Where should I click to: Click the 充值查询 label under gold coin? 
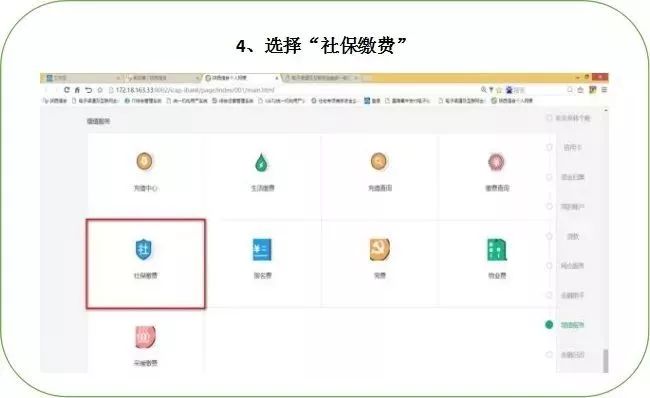coord(380,188)
